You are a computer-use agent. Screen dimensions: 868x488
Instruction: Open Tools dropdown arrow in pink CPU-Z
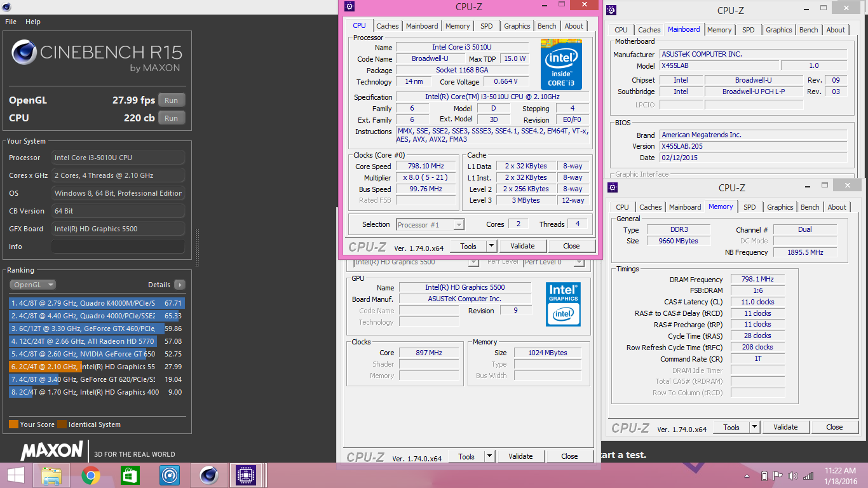(492, 246)
